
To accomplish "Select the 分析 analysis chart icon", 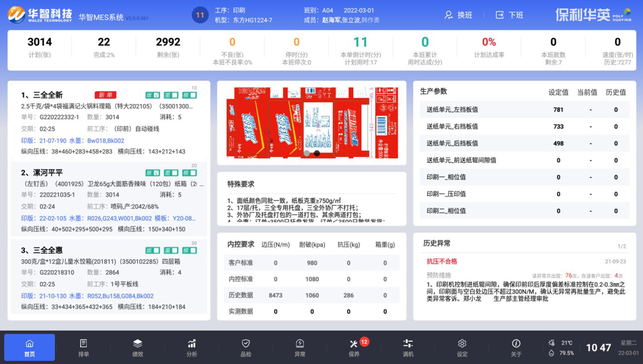I will [191, 347].
